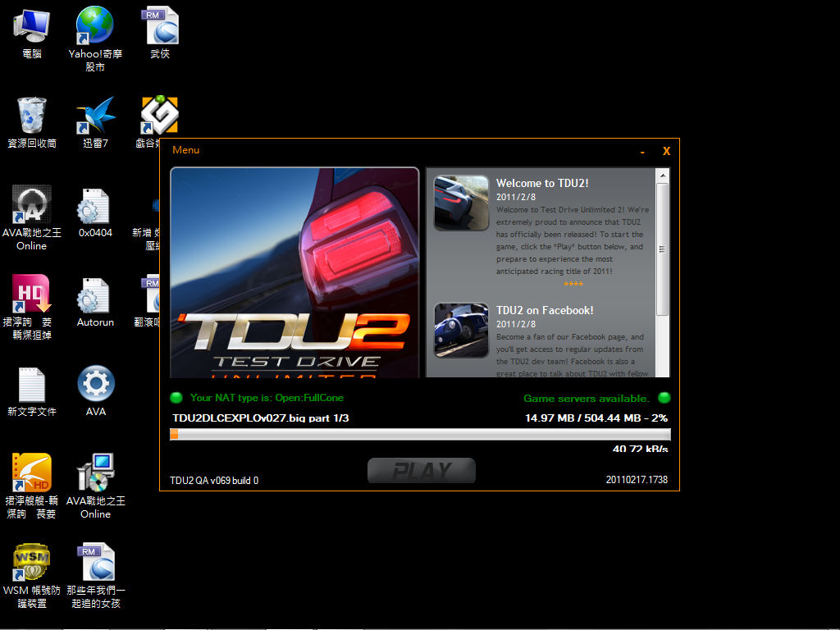Click the Welcome to TDU2! news headline
840x630 pixels.
[x=542, y=183]
